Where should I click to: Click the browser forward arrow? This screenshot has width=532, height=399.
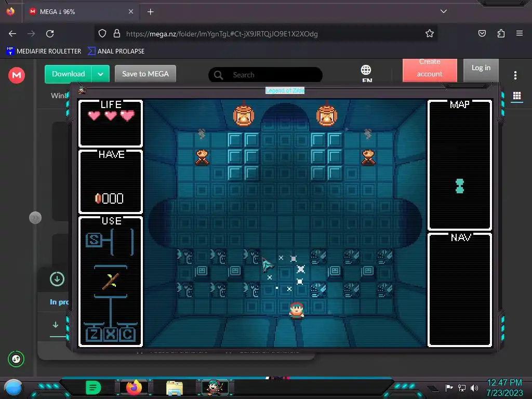[31, 34]
